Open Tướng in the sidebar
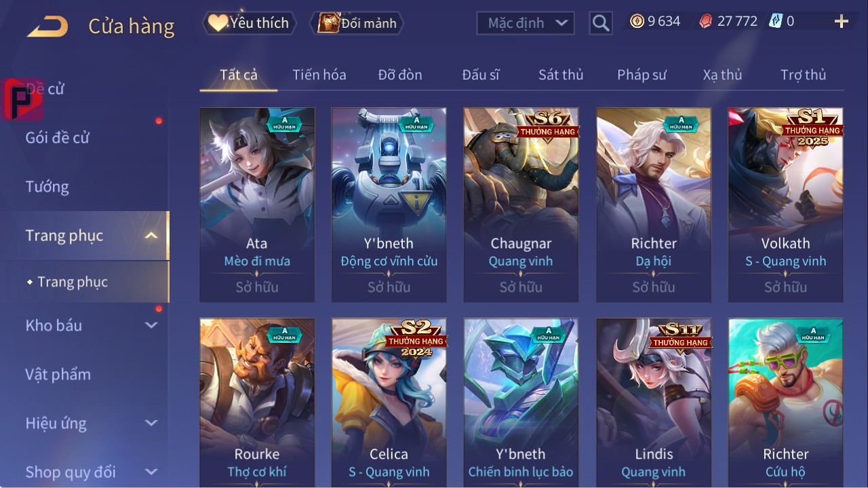Image resolution: width=868 pixels, height=488 pixels. (47, 187)
